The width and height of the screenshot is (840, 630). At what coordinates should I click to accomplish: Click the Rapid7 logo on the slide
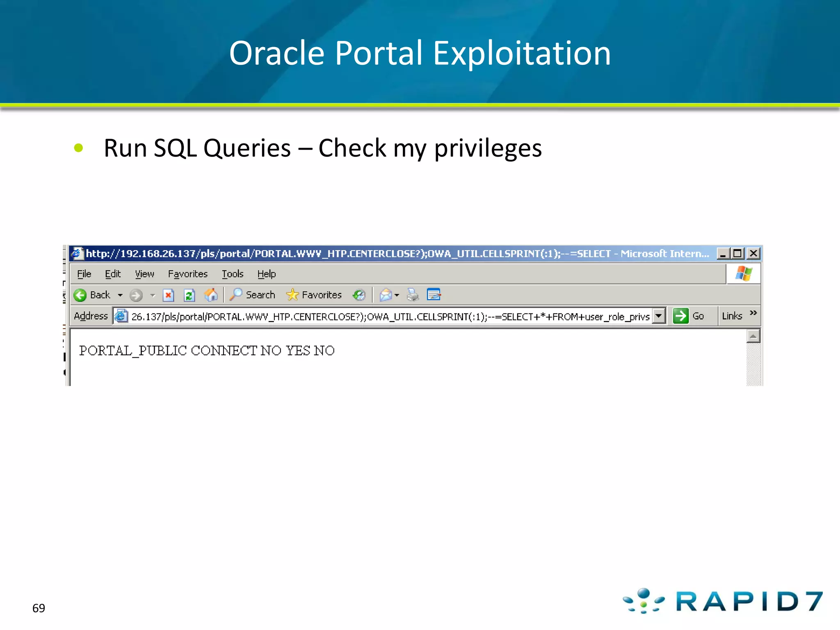pos(723,601)
